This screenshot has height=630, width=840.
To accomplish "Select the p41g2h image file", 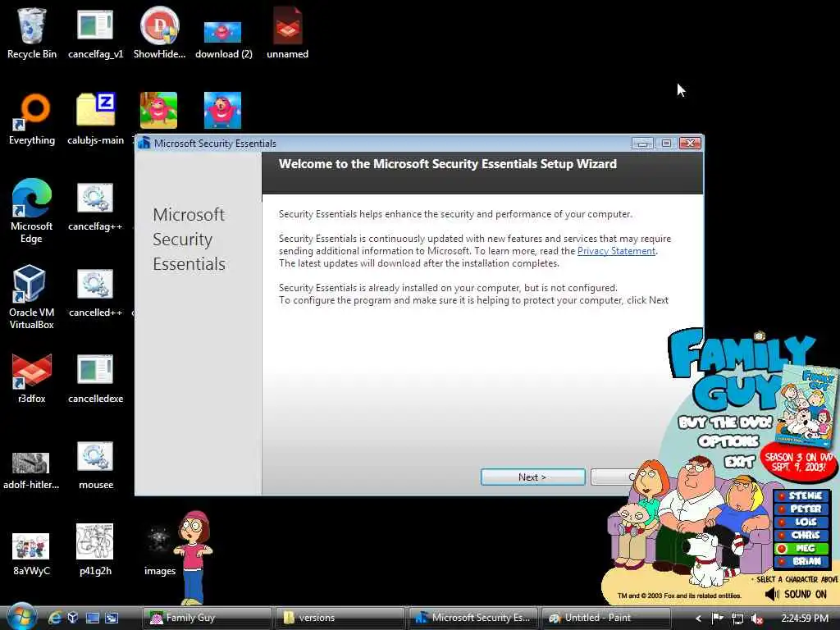I will (95, 550).
